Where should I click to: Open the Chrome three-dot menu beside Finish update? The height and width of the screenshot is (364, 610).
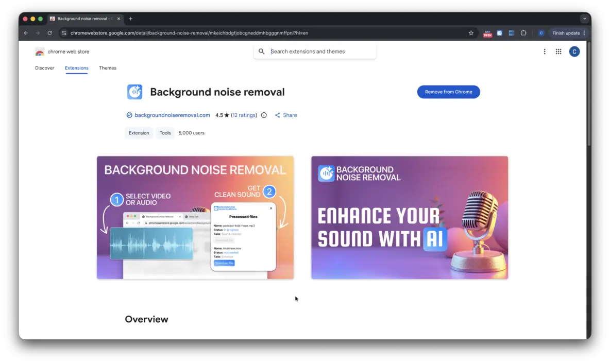click(x=584, y=33)
